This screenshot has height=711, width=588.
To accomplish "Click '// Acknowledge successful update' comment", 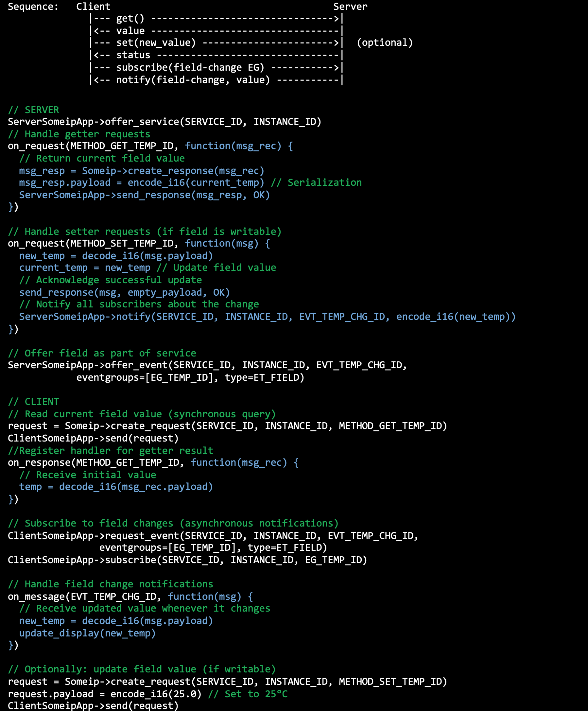I will [x=110, y=280].
